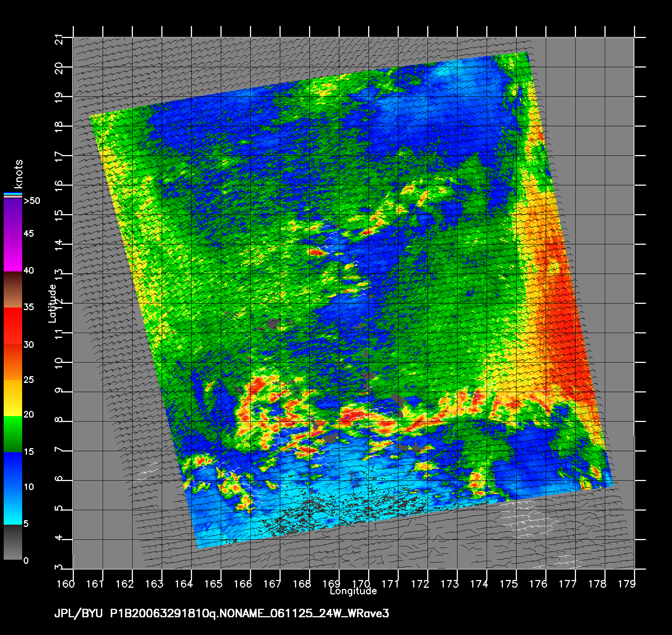
Task: Click the 40 color scale label
Action: point(29,271)
